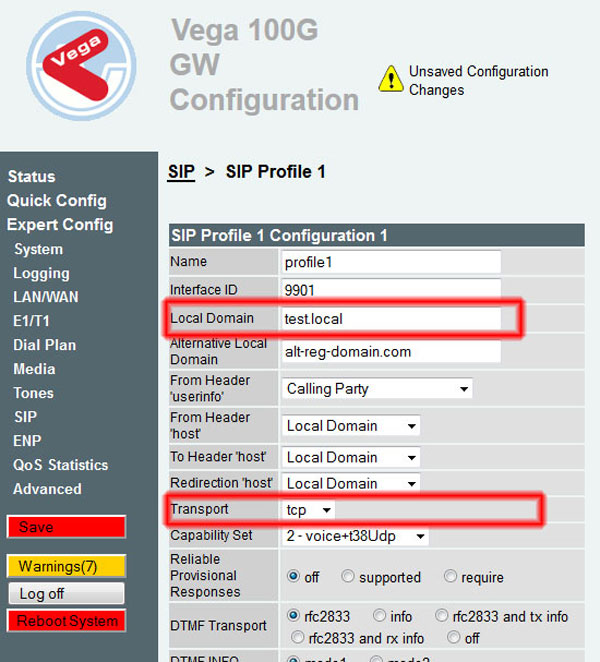
Task: Open the SIP sidebar section
Action: tap(25, 417)
